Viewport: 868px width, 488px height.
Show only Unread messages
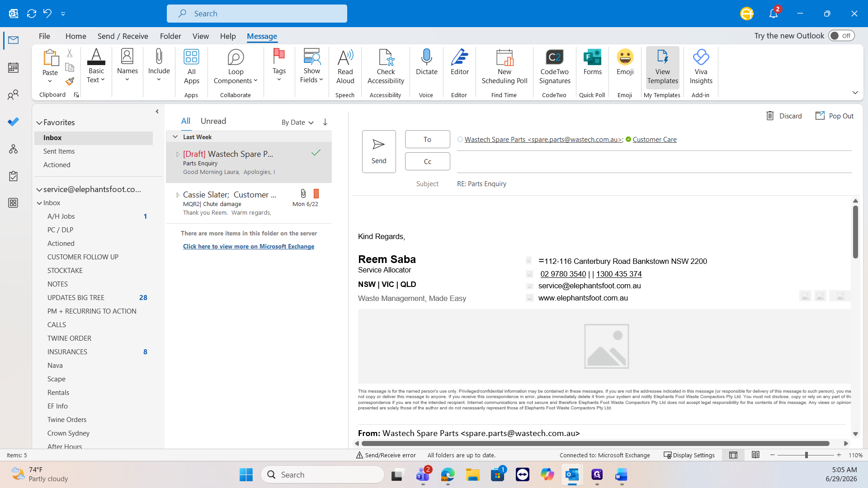pos(213,121)
